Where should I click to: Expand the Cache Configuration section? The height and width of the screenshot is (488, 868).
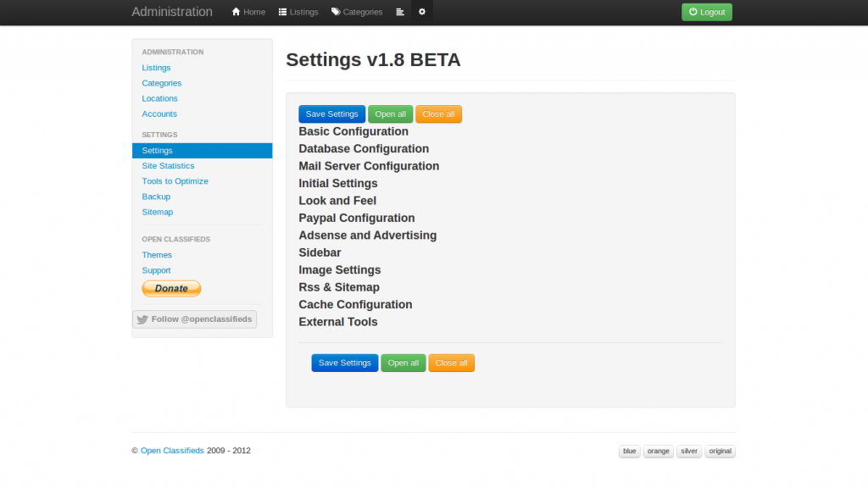pos(355,304)
